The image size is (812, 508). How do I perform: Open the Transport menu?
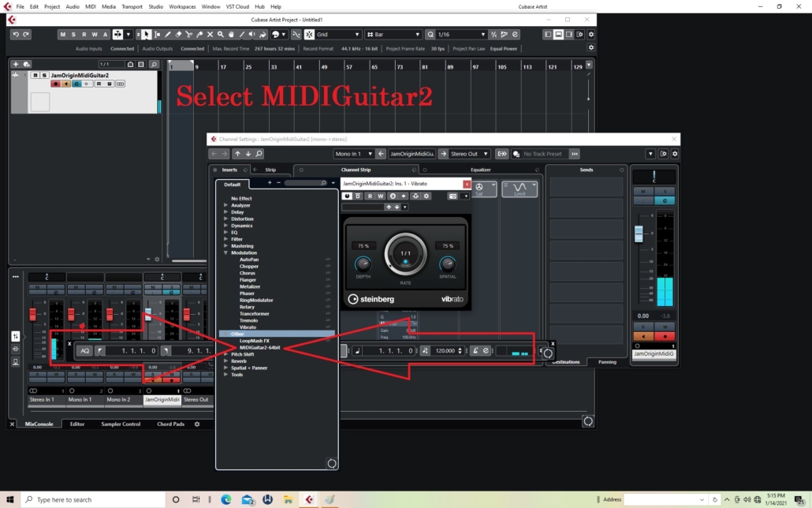tap(132, 7)
